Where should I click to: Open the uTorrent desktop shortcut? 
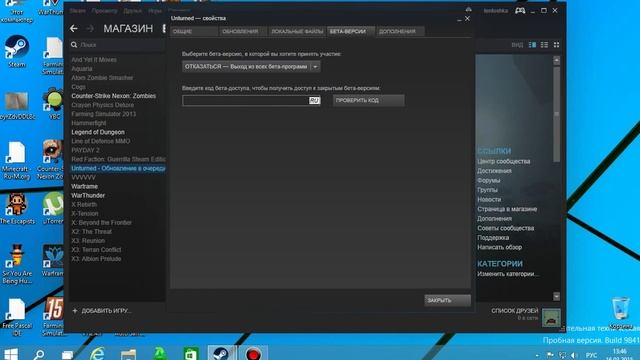(x=54, y=208)
